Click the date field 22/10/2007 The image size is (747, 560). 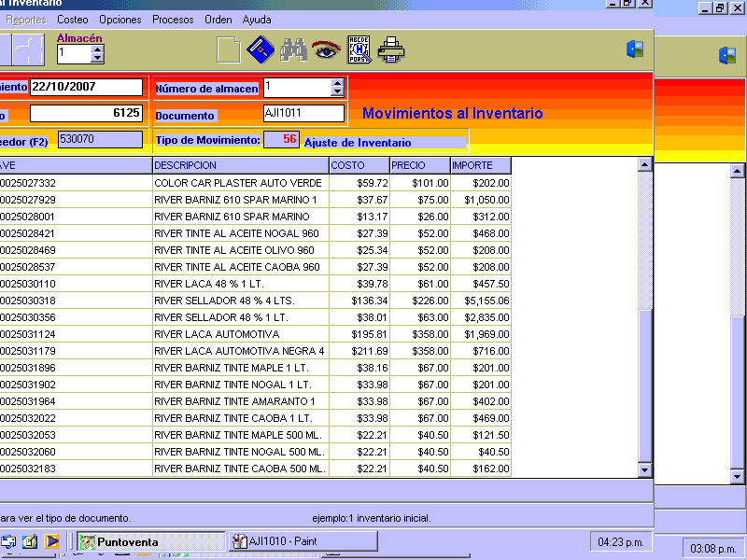[86, 88]
